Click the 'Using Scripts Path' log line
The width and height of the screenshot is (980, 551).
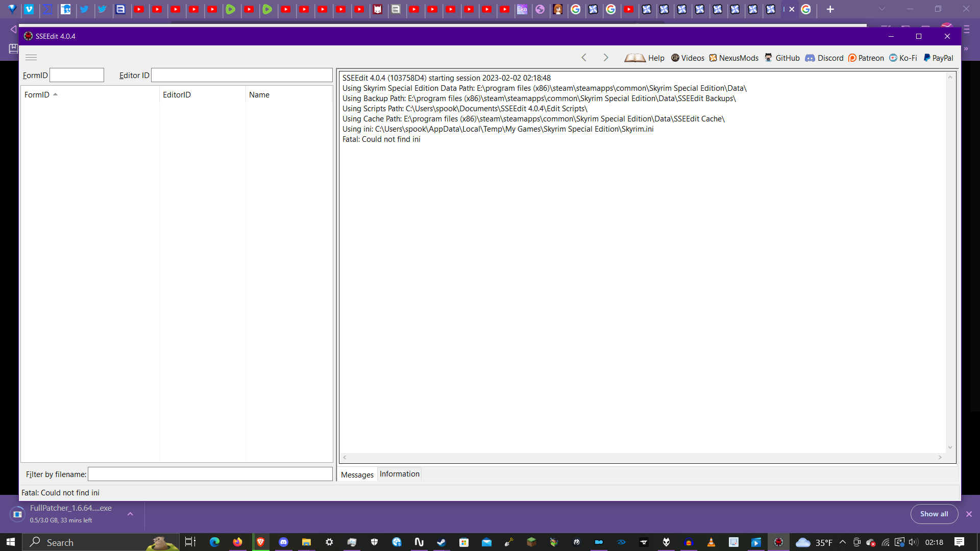[464, 109]
